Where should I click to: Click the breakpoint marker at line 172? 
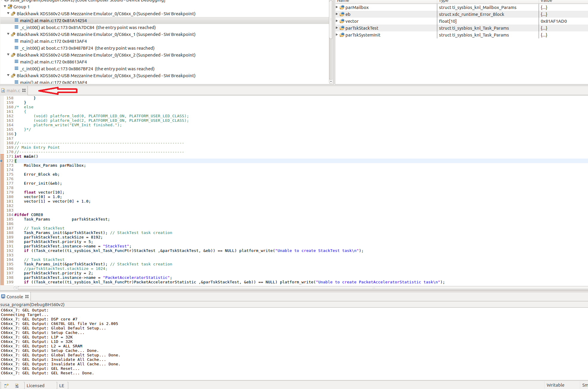pyautogui.click(x=1, y=161)
